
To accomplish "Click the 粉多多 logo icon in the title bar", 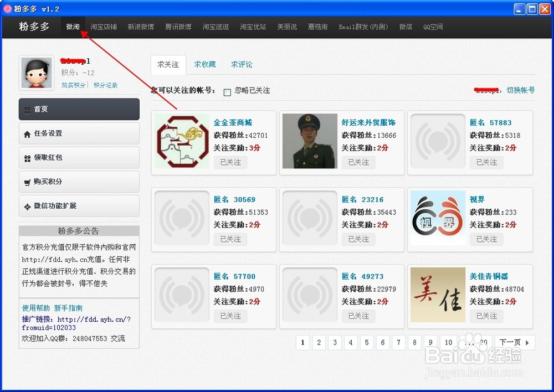I will coord(8,8).
